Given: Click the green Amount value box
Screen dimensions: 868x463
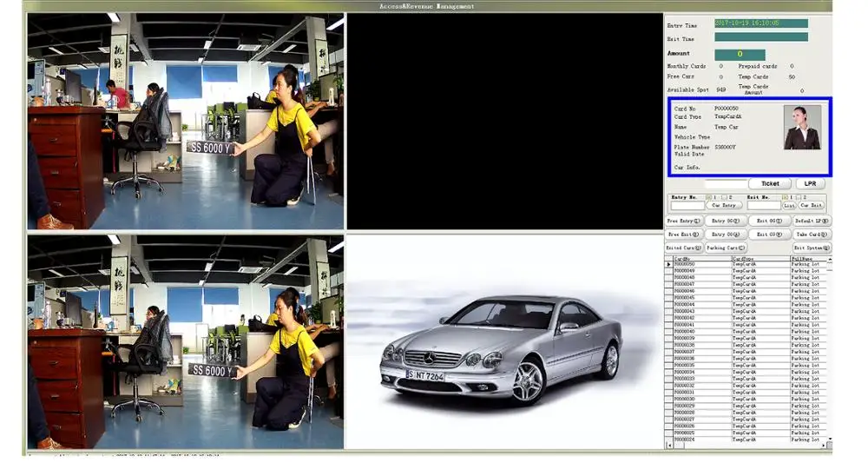Looking at the screenshot, I should (x=740, y=54).
